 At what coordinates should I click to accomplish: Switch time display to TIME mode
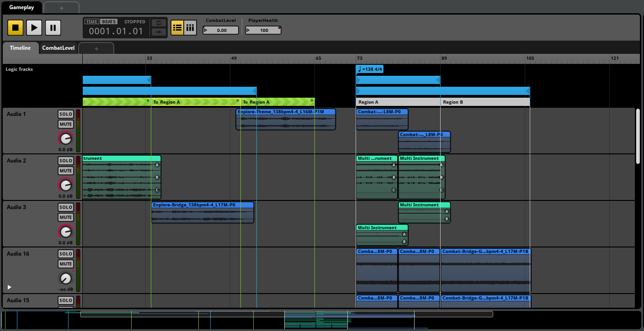click(92, 21)
